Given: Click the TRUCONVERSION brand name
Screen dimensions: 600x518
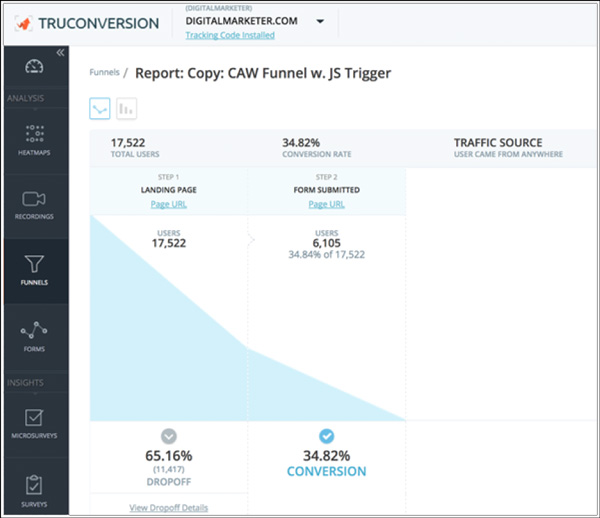Looking at the screenshot, I should (x=99, y=23).
